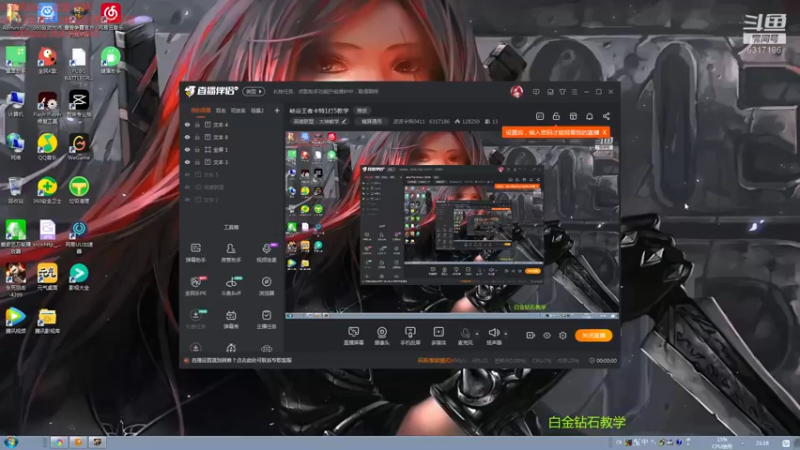Open the 礼物任务 gift task tool
The height and width of the screenshot is (450, 800).
pyautogui.click(x=195, y=319)
